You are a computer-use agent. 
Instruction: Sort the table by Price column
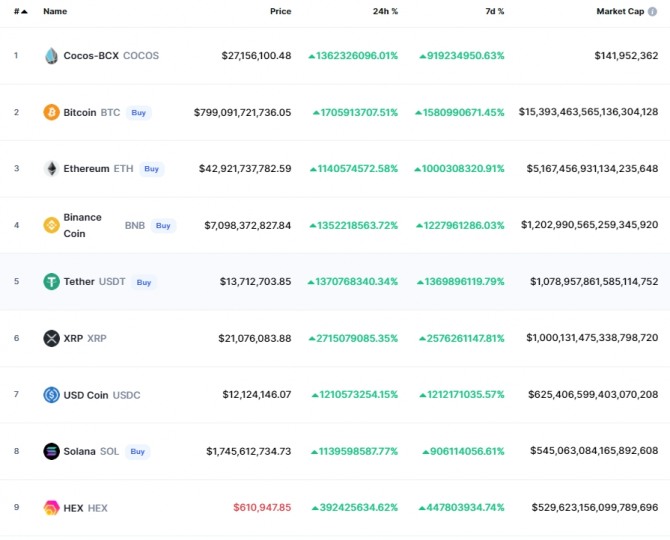[x=280, y=12]
